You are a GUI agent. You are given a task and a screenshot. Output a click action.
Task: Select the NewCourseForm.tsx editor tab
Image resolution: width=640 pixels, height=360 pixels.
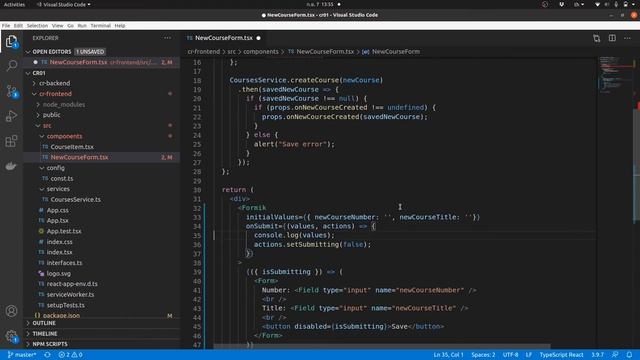pos(224,38)
